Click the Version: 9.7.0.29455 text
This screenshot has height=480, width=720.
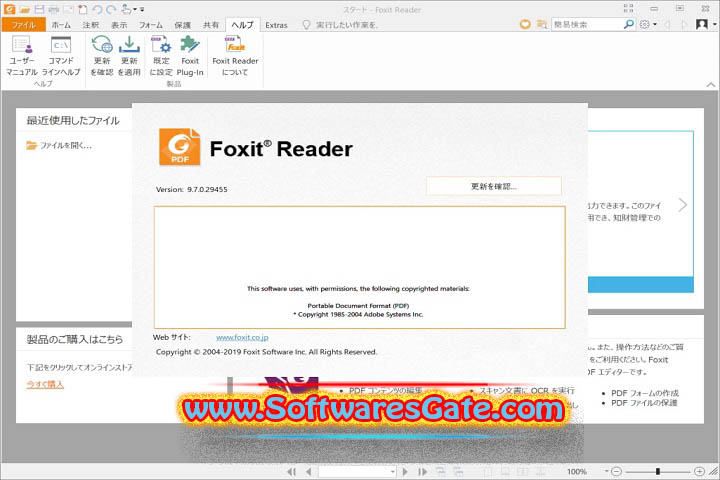191,189
